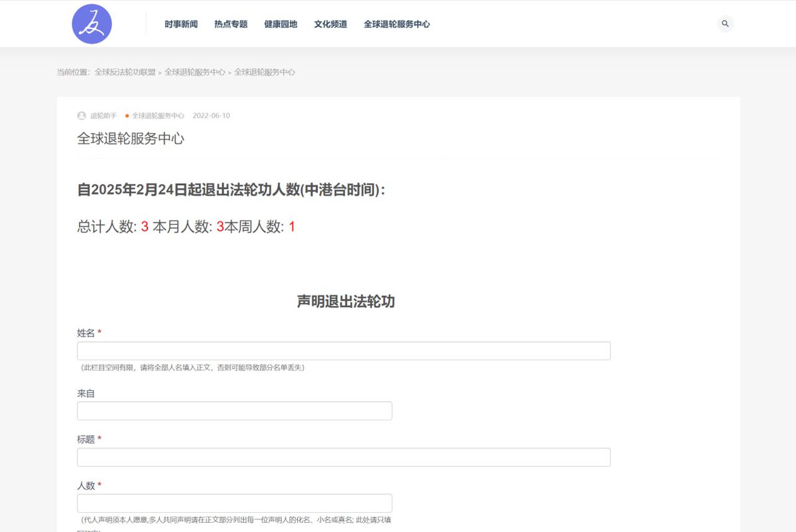Select 文化频道 in the navigation bar
796x532 pixels.
[x=330, y=24]
